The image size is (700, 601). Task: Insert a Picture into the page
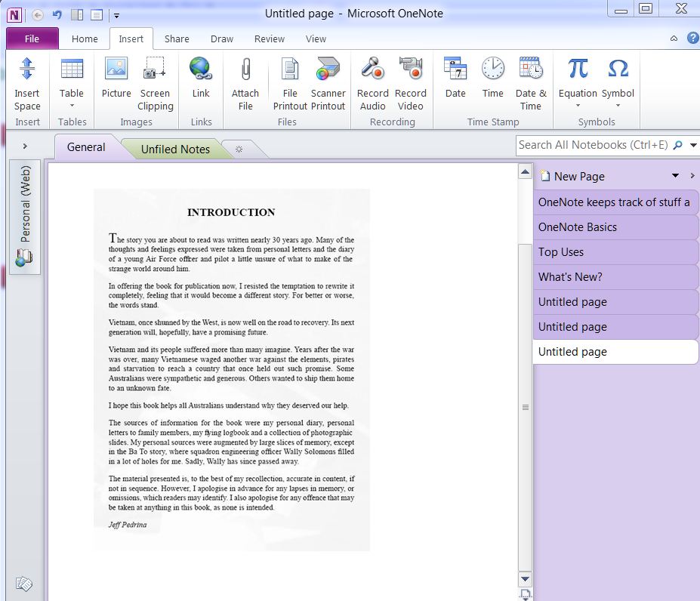(x=116, y=78)
